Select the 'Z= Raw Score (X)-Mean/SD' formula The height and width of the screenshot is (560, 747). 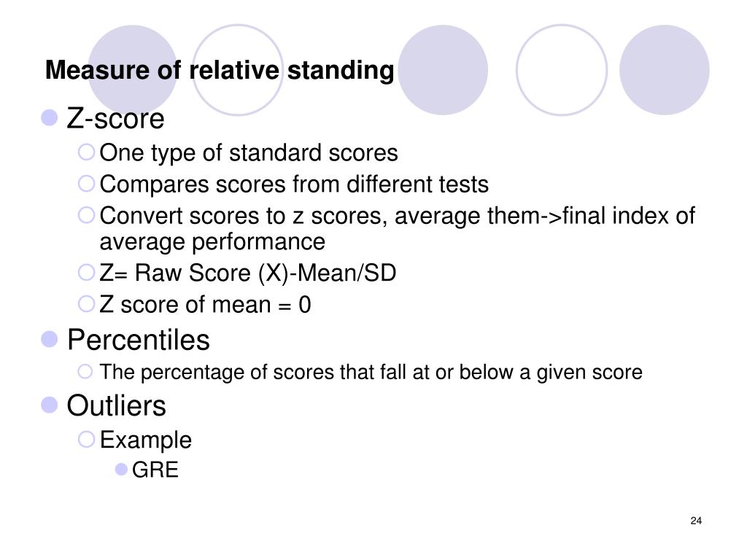(x=248, y=273)
